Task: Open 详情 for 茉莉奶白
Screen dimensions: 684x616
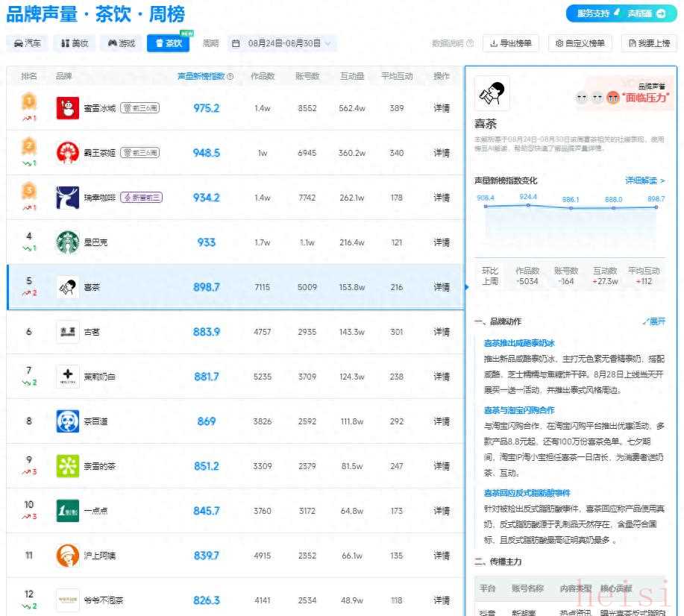Action: pyautogui.click(x=442, y=377)
